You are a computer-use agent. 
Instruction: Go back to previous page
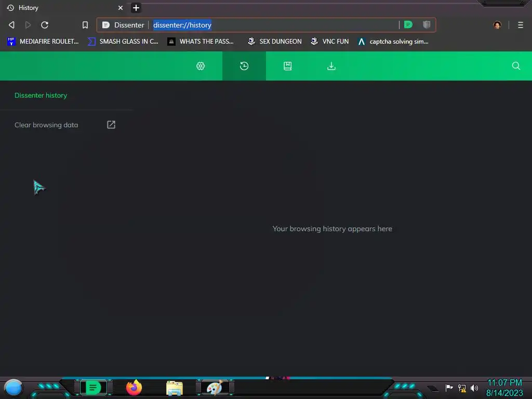(x=11, y=25)
